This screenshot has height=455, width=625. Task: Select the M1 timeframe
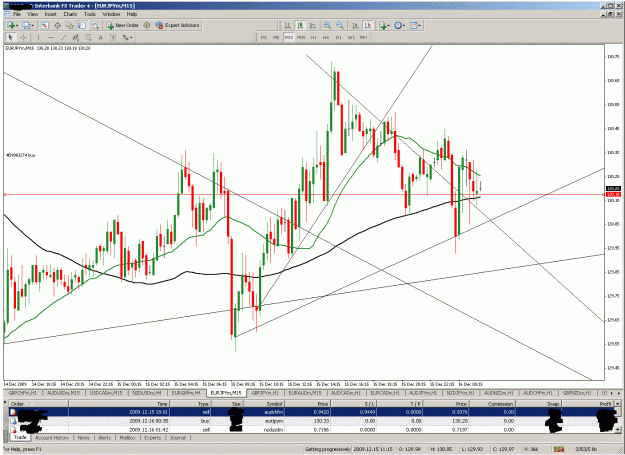[x=263, y=37]
